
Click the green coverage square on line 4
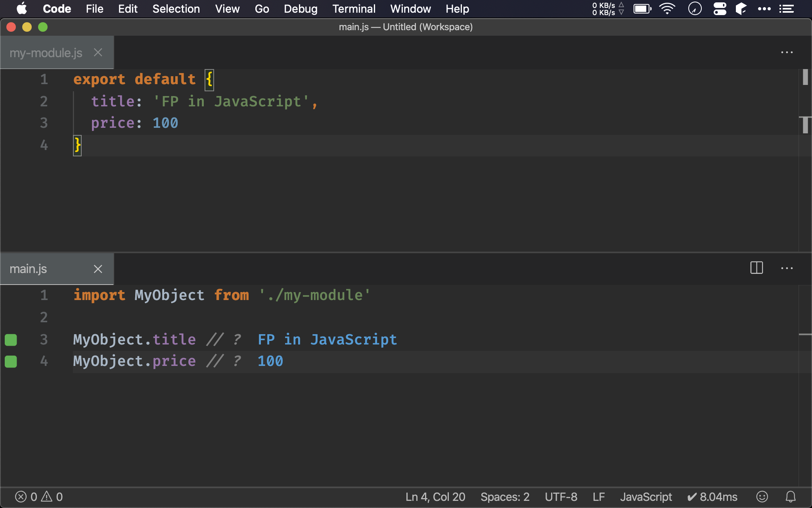pyautogui.click(x=11, y=362)
